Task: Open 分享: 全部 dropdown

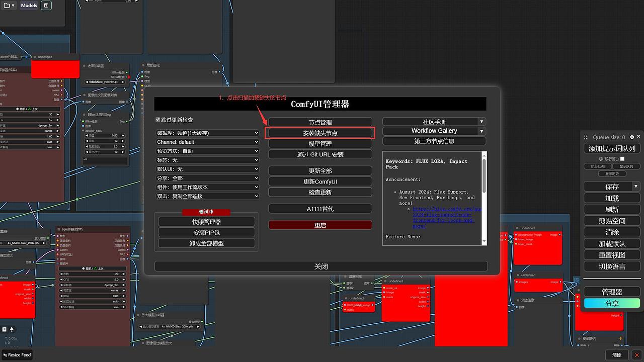Action: tap(207, 178)
